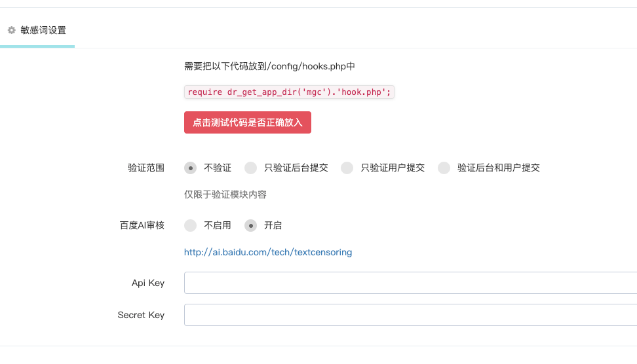Viewport: 637px width, 364px height.
Task: Open the 敏感词设置 tab
Action: tap(37, 30)
